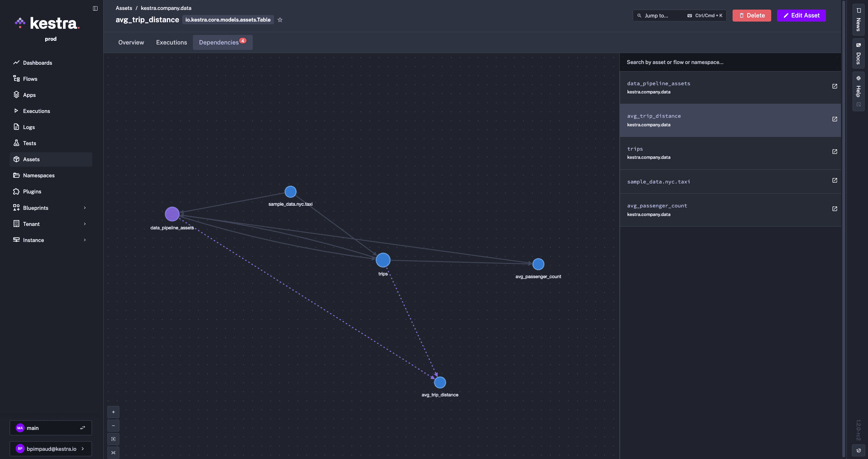Click the Edit Asset button

coord(801,15)
